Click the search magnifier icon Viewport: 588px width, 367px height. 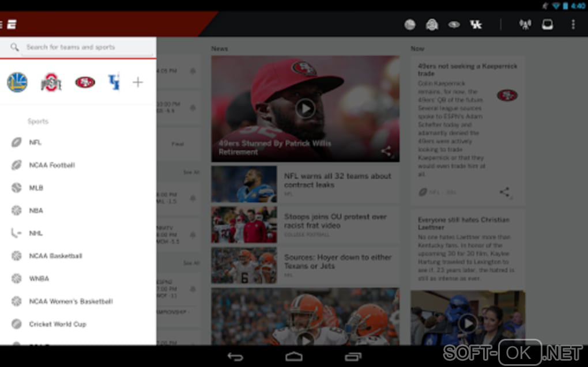point(14,47)
